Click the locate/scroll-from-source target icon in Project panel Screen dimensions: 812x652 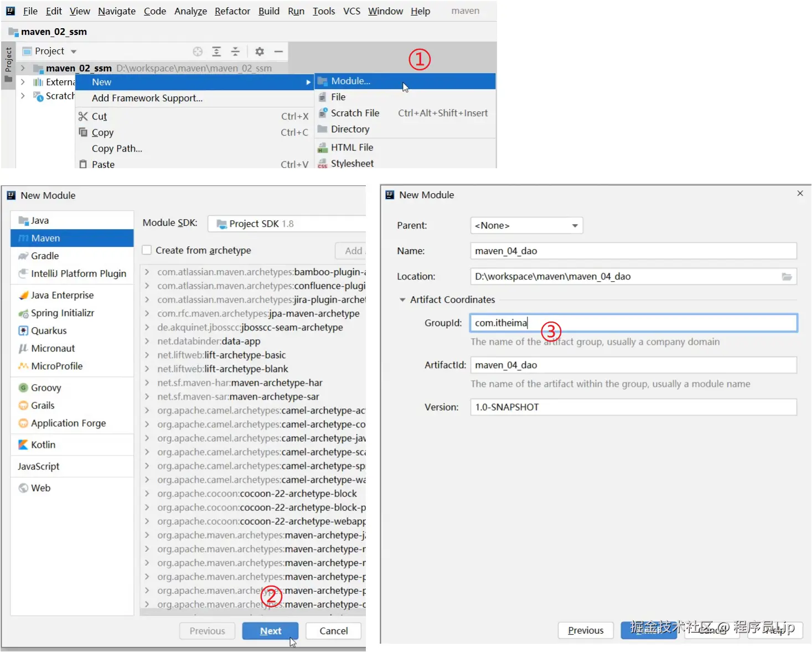(198, 51)
